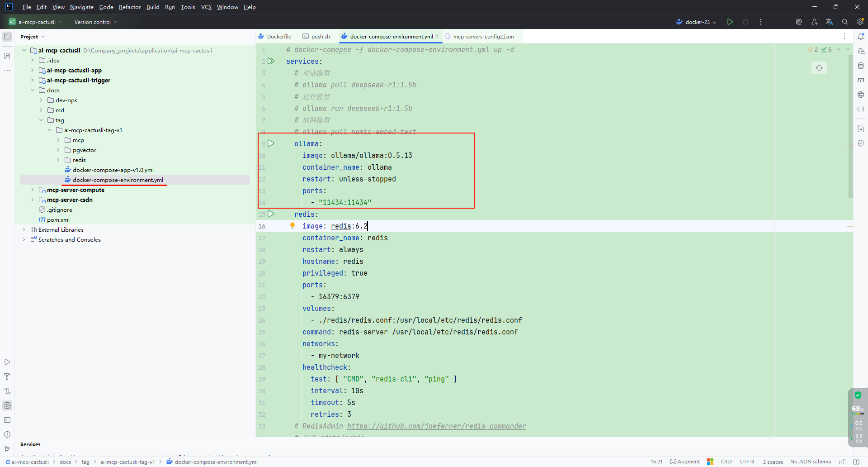Open the docker-23 run configuration dropdown
Screen dimensions: 868x467
[696, 22]
